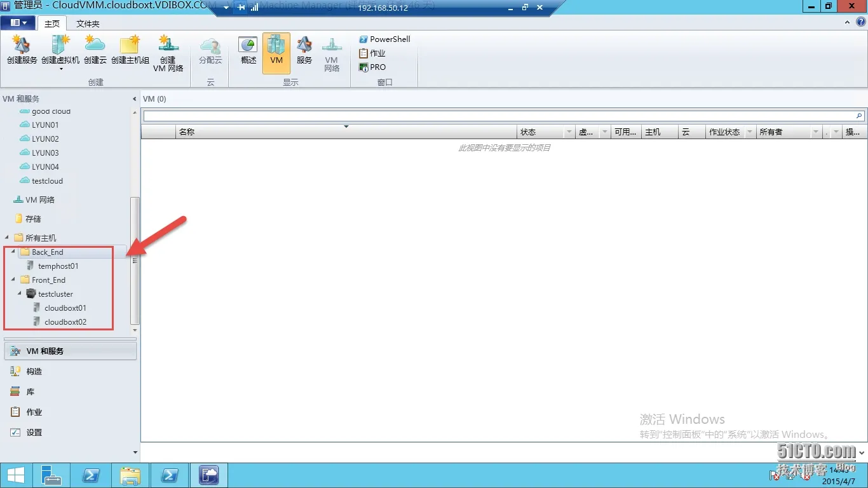This screenshot has width=868, height=488.
Task: Select the LYUN01 cloud
Action: click(x=45, y=125)
